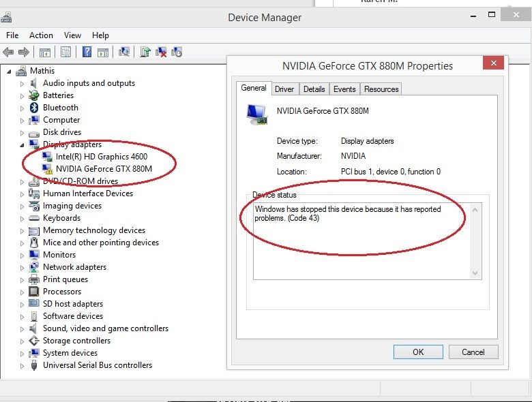Click the Disk drives category icon
532x402 pixels.
click(34, 133)
